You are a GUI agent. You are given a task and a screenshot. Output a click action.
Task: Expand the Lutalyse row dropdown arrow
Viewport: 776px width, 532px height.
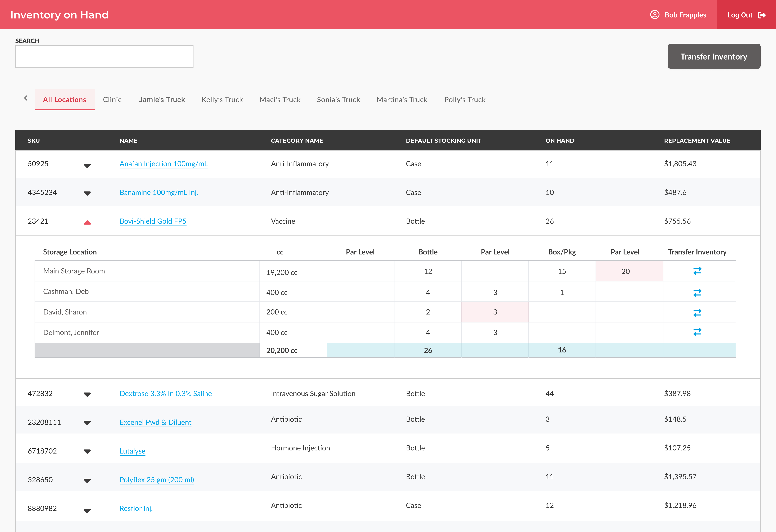[x=87, y=452]
